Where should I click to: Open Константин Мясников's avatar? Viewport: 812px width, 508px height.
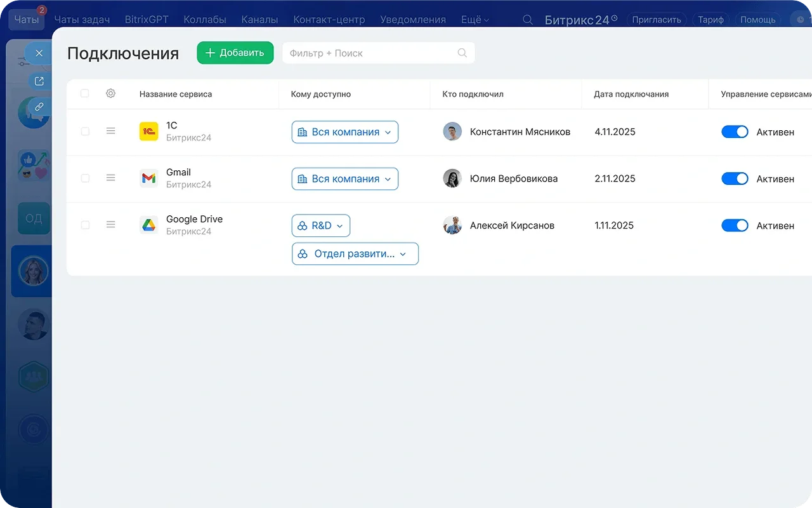(x=452, y=131)
